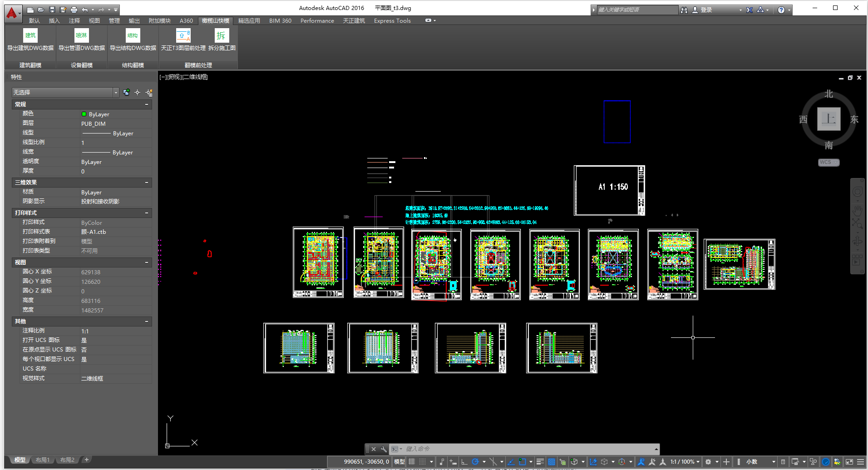This screenshot has height=470, width=868.
Task: Click the workspace switching gear icon in status bar
Action: (708, 462)
